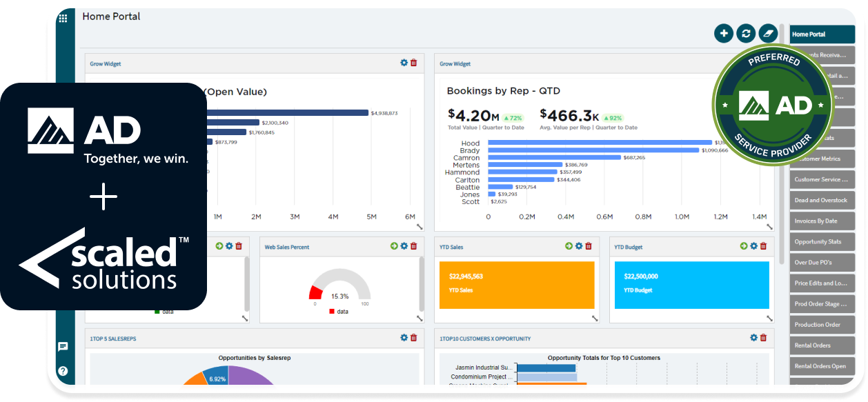Open Production Order portal tab
Image resolution: width=868 pixels, height=402 pixels.
tap(822, 324)
